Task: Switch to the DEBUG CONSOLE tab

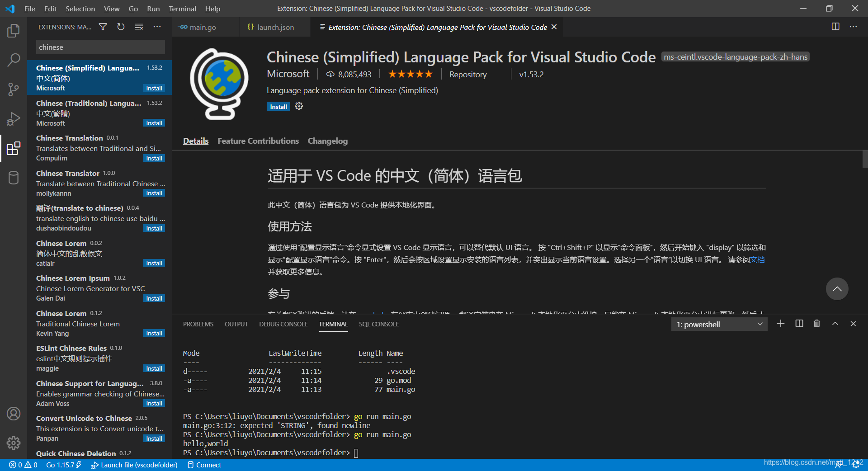Action: pyautogui.click(x=283, y=324)
